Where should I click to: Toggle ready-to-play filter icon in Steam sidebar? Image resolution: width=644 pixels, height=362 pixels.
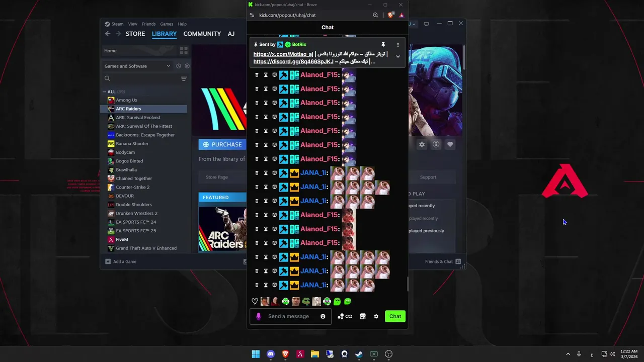click(x=187, y=66)
